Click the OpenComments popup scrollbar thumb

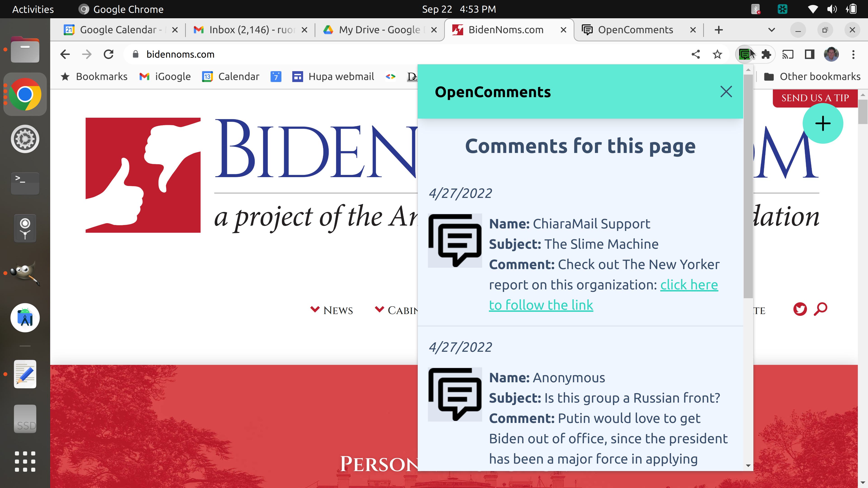[748, 186]
